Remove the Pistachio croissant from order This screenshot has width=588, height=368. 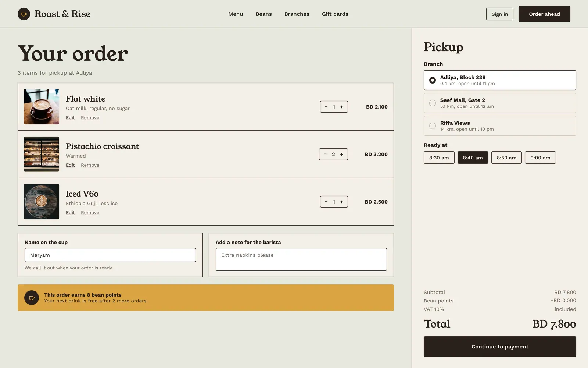coord(90,165)
